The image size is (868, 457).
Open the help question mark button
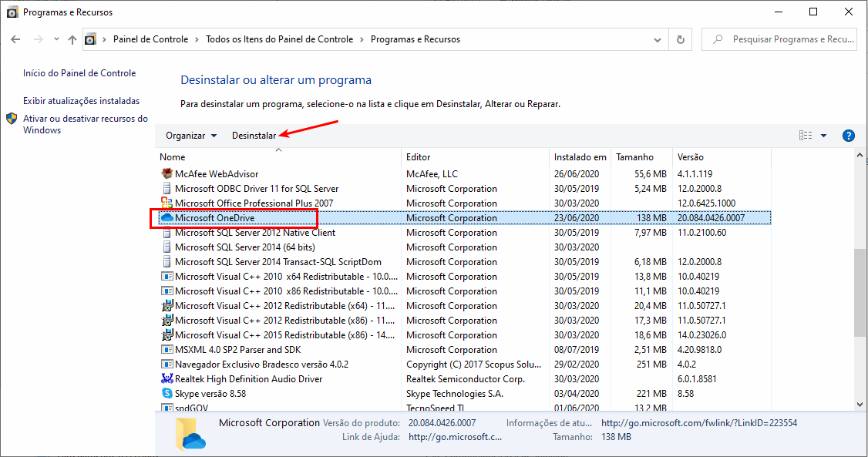tap(848, 136)
